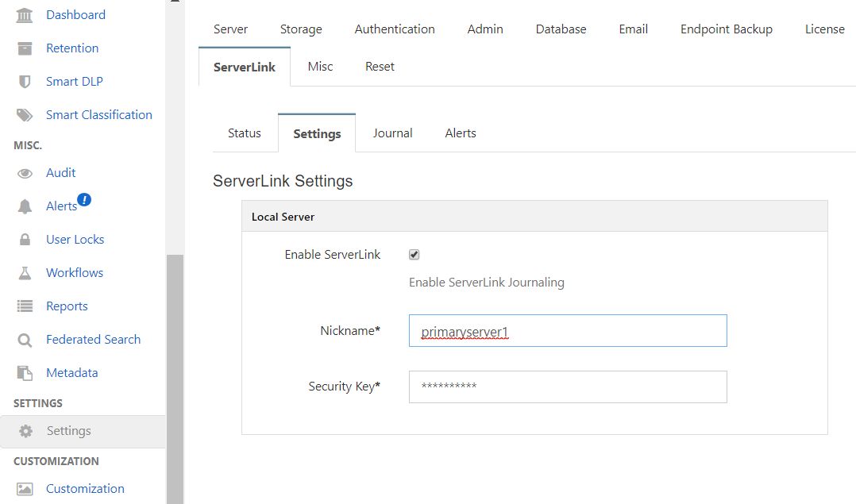The width and height of the screenshot is (856, 504).
Task: Click the User Locks padlock icon
Action: [25, 240]
